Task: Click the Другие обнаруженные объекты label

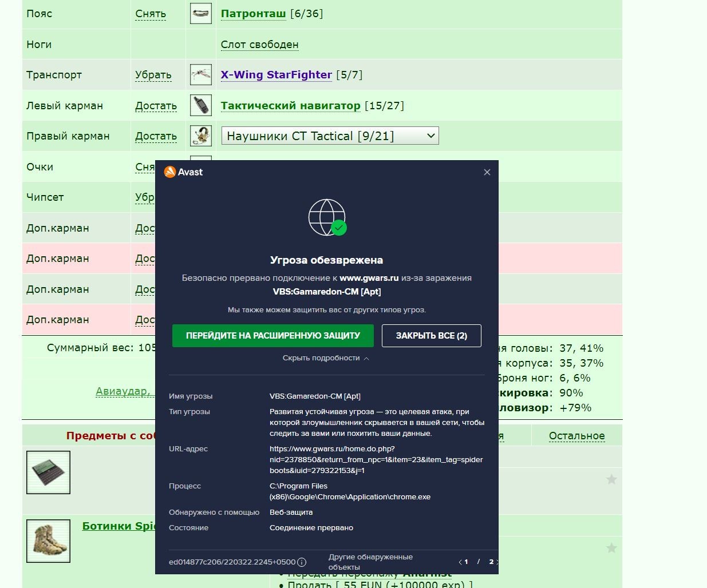Action: [370, 562]
